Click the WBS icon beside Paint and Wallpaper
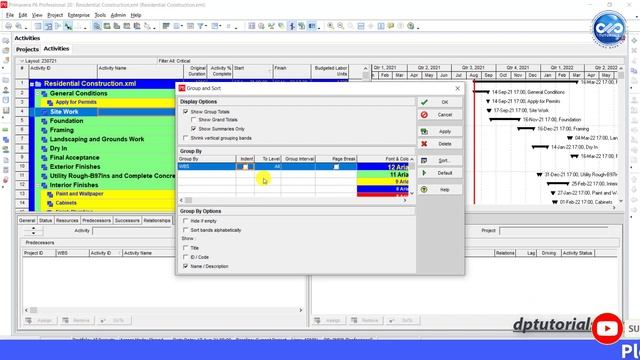 (x=50, y=194)
